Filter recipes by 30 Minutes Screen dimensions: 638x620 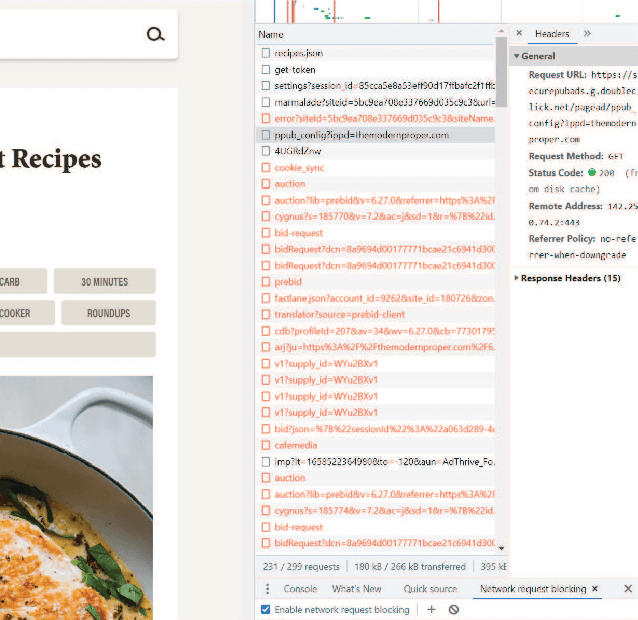104,281
